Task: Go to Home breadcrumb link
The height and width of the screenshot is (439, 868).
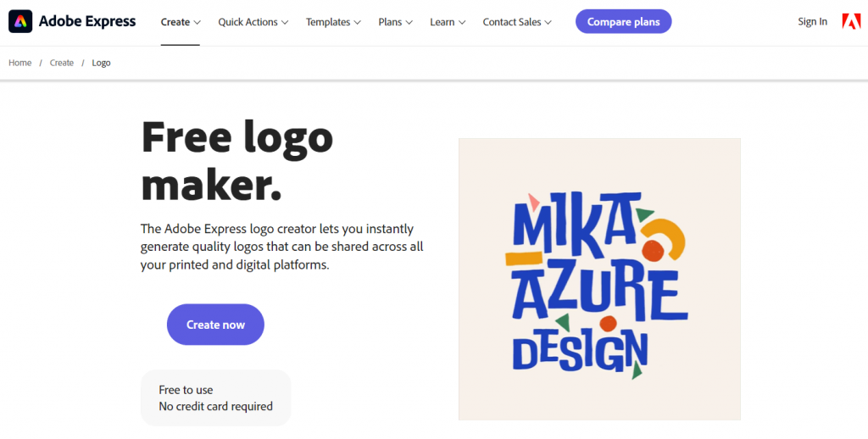Action: pyautogui.click(x=20, y=63)
